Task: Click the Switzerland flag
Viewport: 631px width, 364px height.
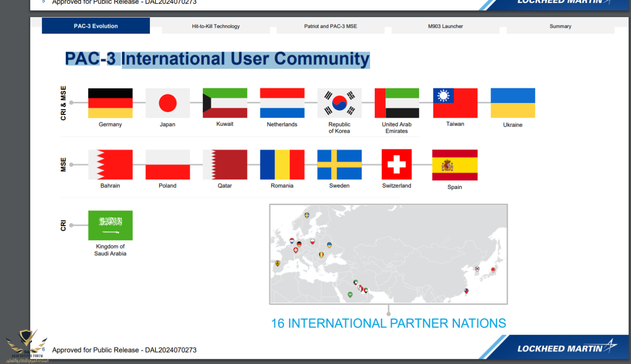Action: pyautogui.click(x=397, y=165)
